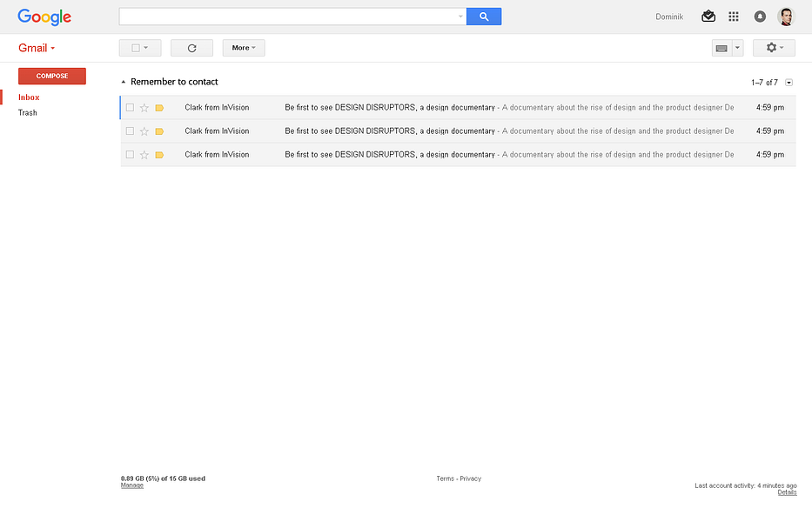Viewport: 812px width, 522px height.
Task: Click the Google logo
Action: click(44, 17)
